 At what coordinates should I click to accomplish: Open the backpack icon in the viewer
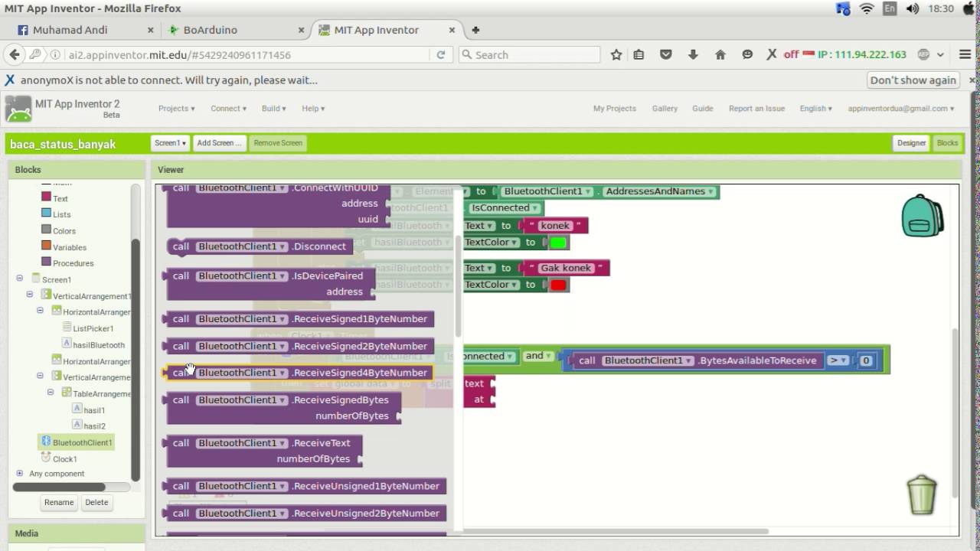coord(922,215)
